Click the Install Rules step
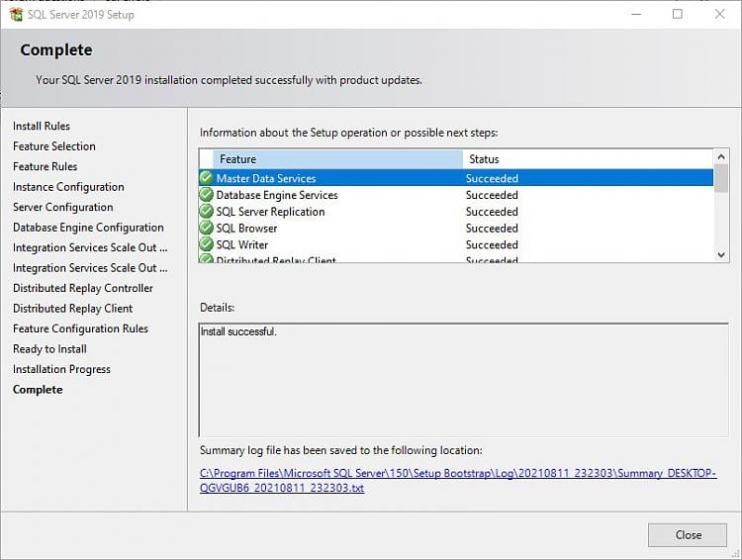 tap(42, 126)
